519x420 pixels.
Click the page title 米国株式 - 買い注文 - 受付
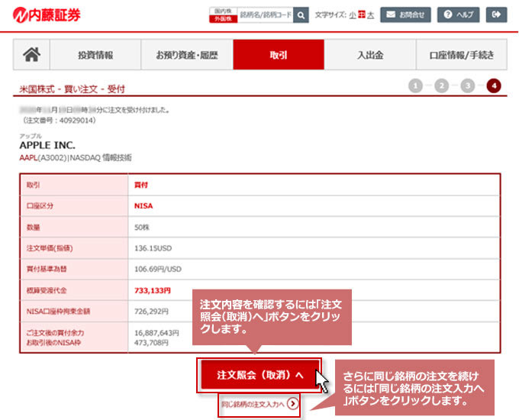(73, 89)
